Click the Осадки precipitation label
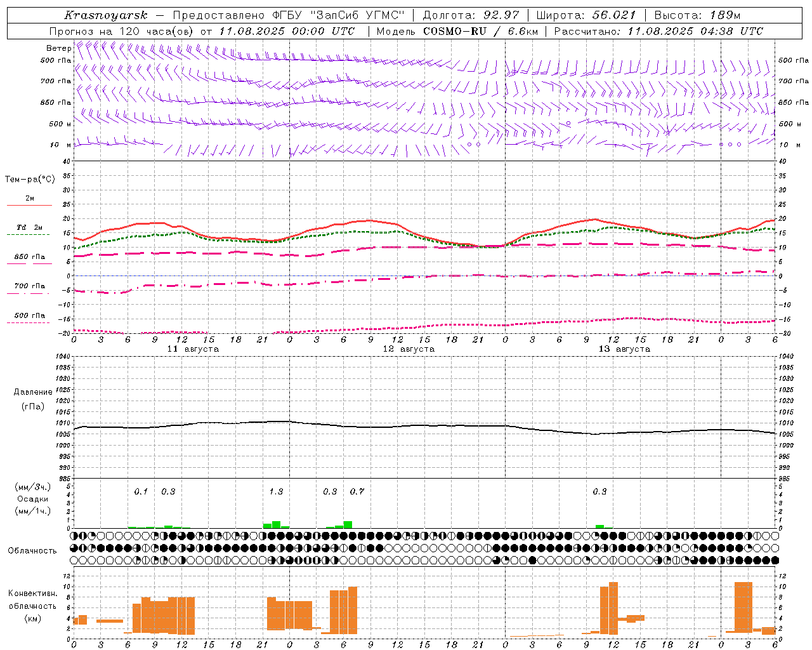This screenshot has width=812, height=650. (32, 499)
